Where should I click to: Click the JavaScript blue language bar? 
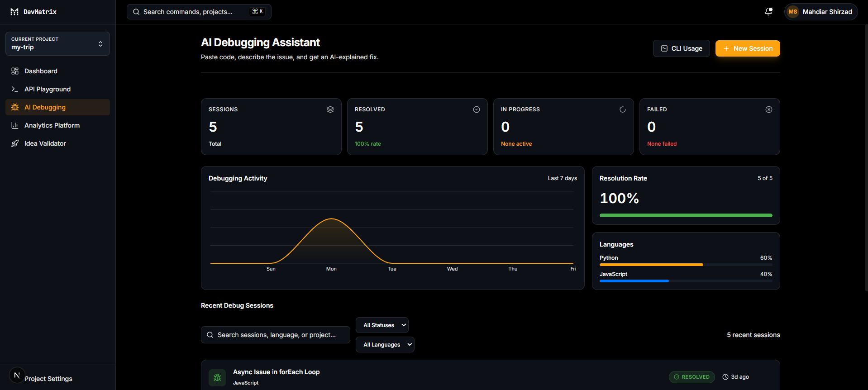click(634, 281)
